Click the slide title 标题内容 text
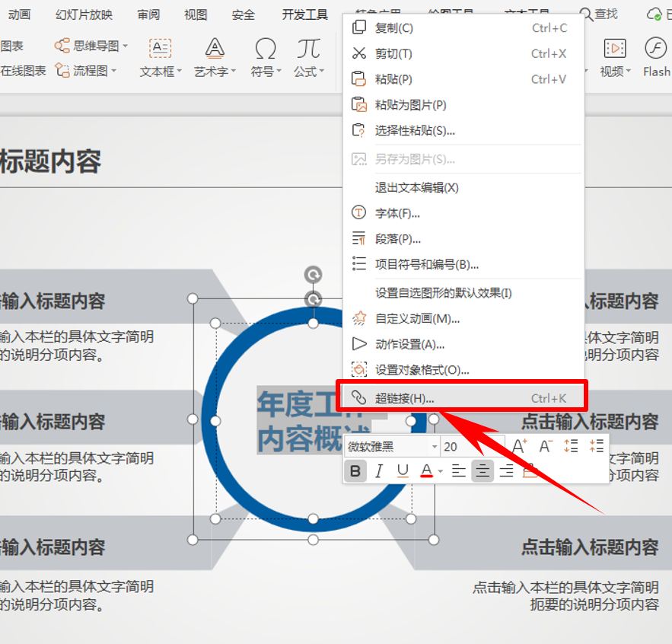The image size is (672, 644). (50, 161)
